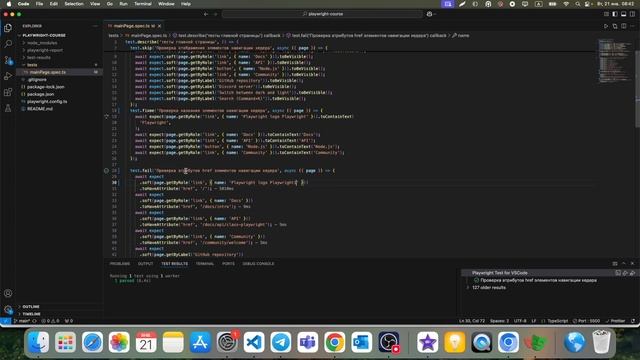
Task: Expand the test-results folder
Action: pyautogui.click(x=39, y=58)
